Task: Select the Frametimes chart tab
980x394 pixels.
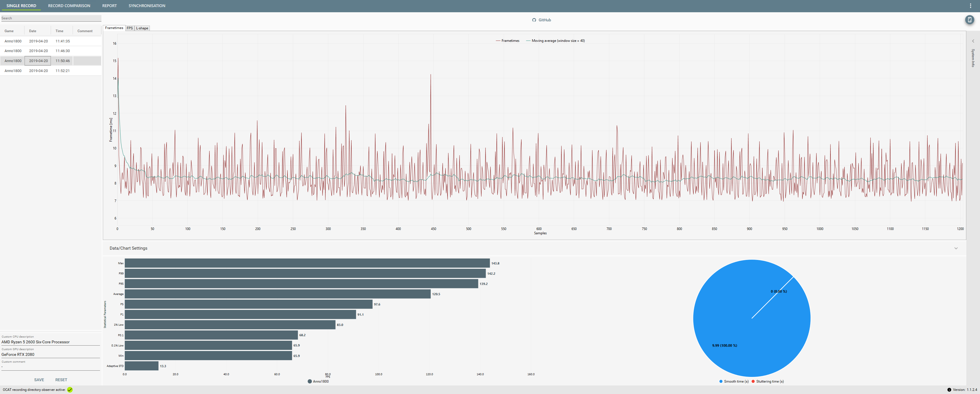Action: [114, 28]
